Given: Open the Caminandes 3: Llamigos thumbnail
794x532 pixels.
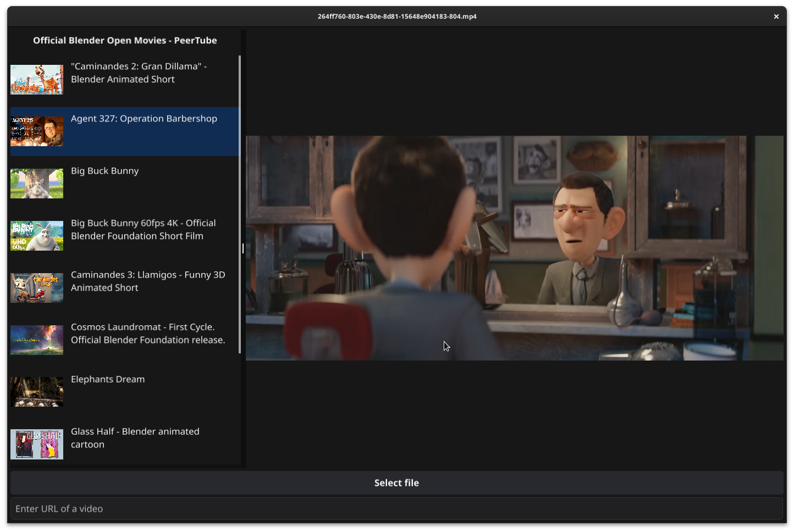Looking at the screenshot, I should pyautogui.click(x=37, y=288).
